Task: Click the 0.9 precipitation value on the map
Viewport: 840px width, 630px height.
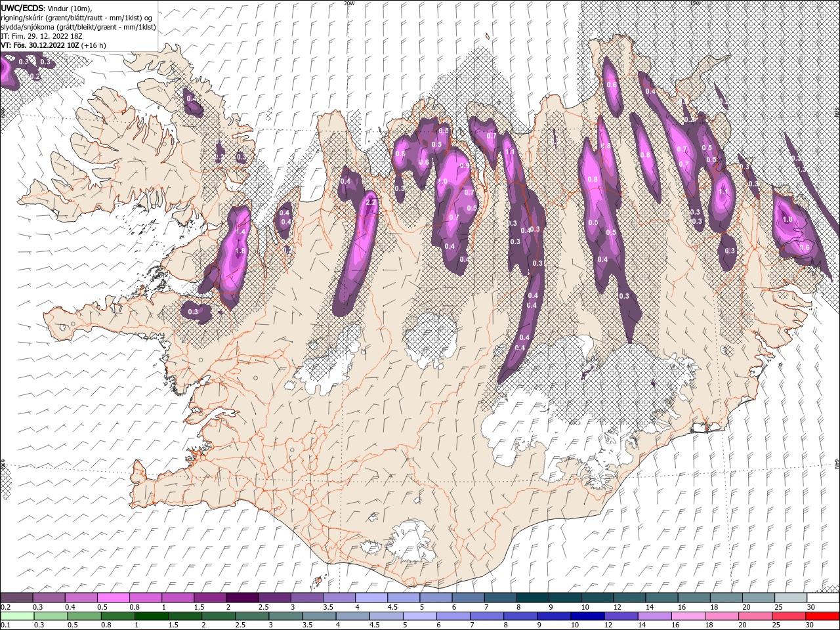Action: [x=465, y=166]
